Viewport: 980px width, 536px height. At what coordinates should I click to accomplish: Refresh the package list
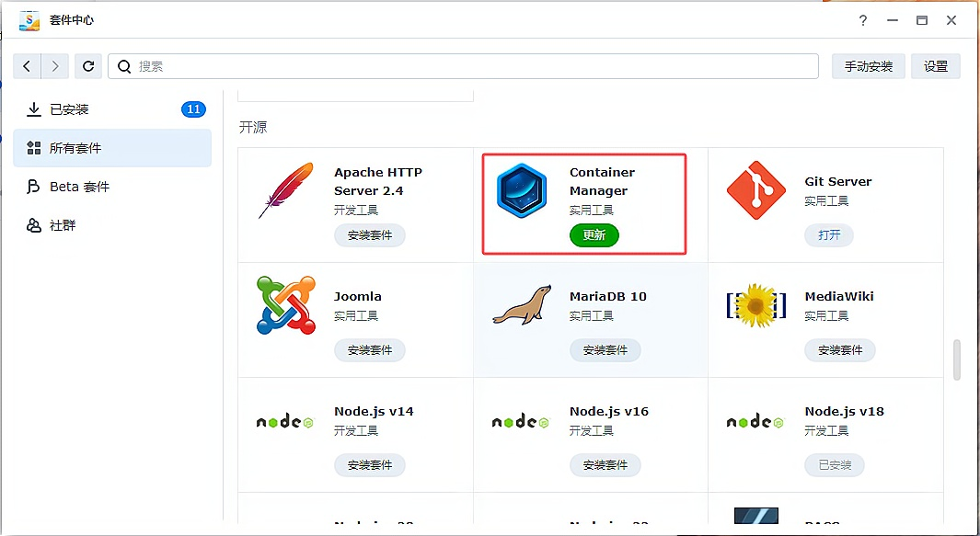88,66
